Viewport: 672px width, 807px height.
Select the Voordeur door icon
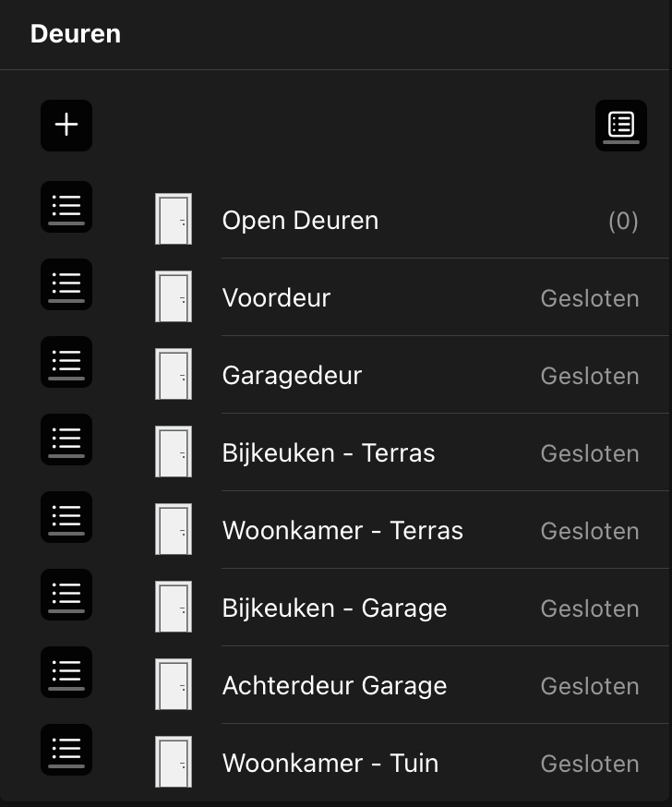(174, 297)
